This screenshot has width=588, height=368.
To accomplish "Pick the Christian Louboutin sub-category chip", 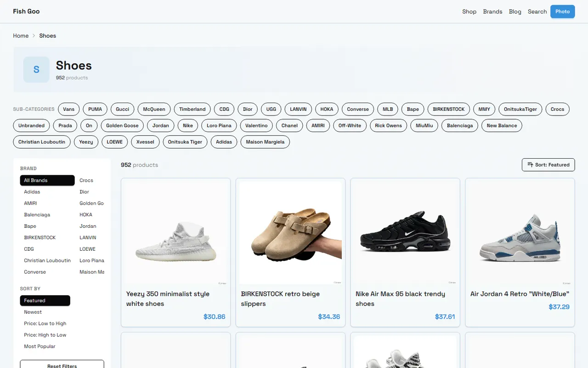I will click(x=42, y=142).
